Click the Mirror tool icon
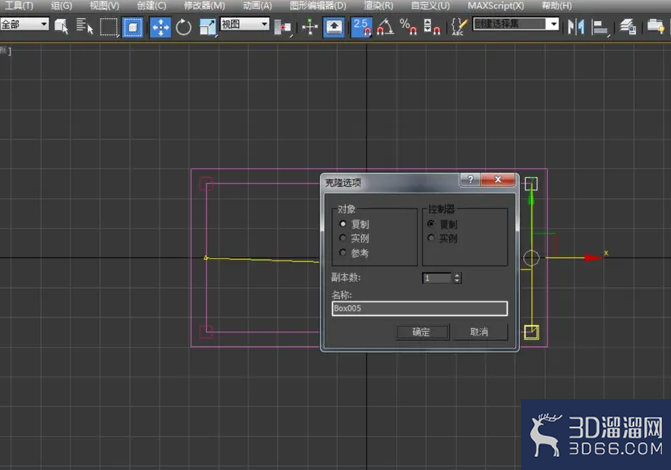671x470 pixels. point(576,27)
